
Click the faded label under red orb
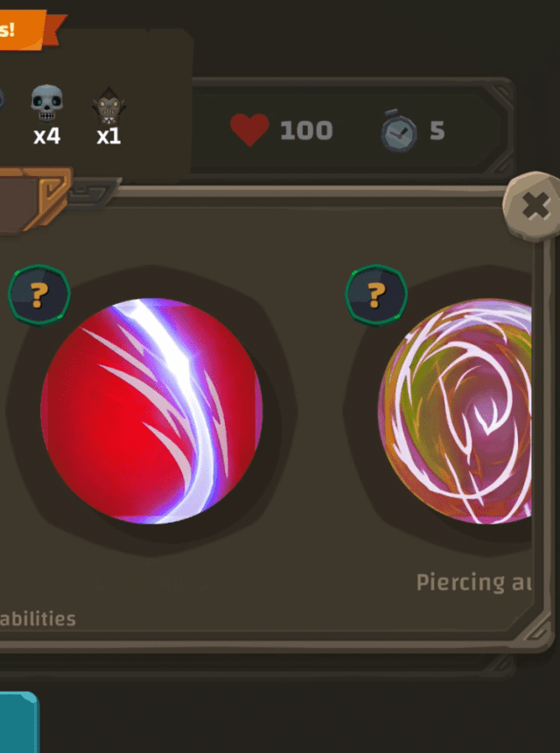coord(152,583)
